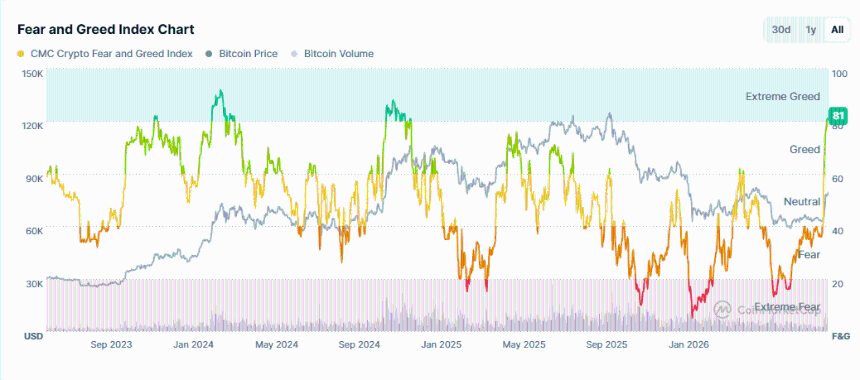Click the 90K price axis label
The height and width of the screenshot is (380, 860).
[x=34, y=179]
